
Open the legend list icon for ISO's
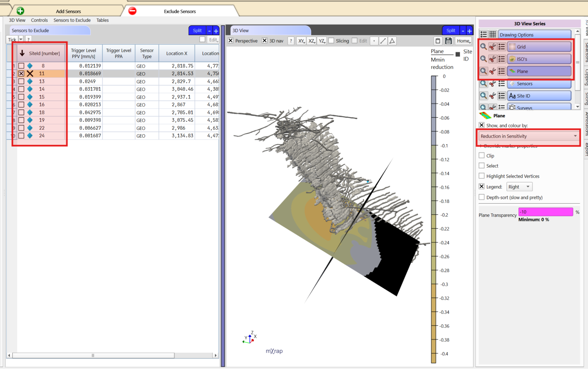point(502,59)
